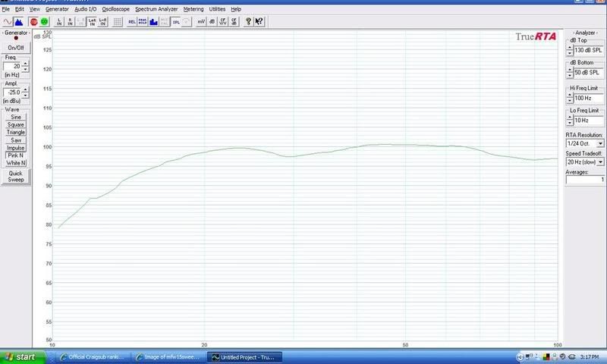
Task: Switch to Image of mfw15 taskbar window
Action: (x=167, y=357)
